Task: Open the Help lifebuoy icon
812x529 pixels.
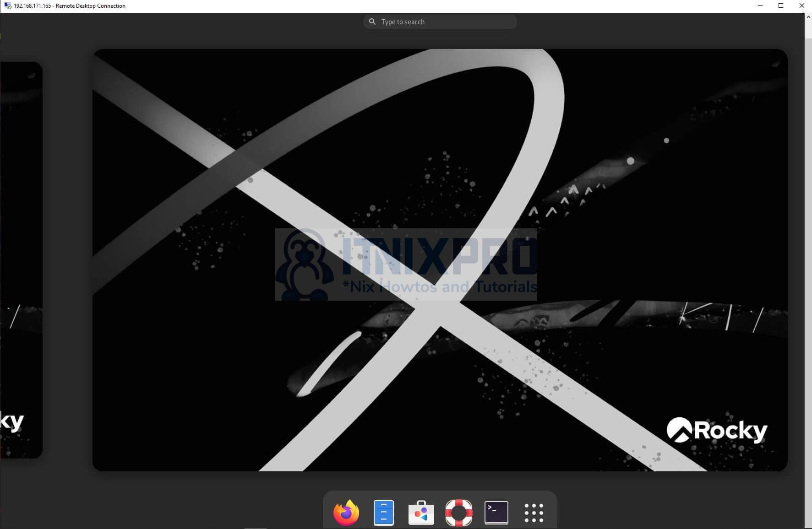Action: [x=458, y=513]
